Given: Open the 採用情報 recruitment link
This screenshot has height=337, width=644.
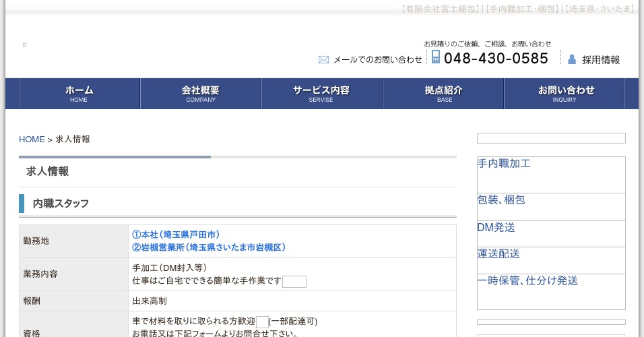Looking at the screenshot, I should 601,59.
